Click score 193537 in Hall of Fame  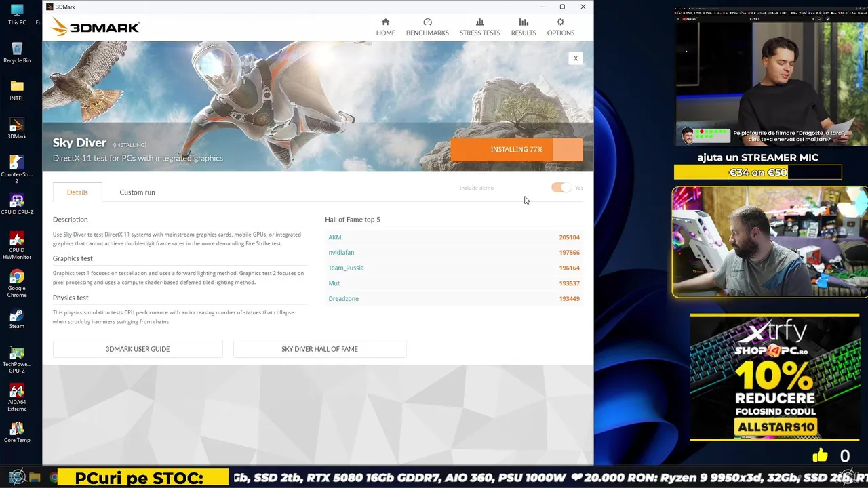pos(569,283)
